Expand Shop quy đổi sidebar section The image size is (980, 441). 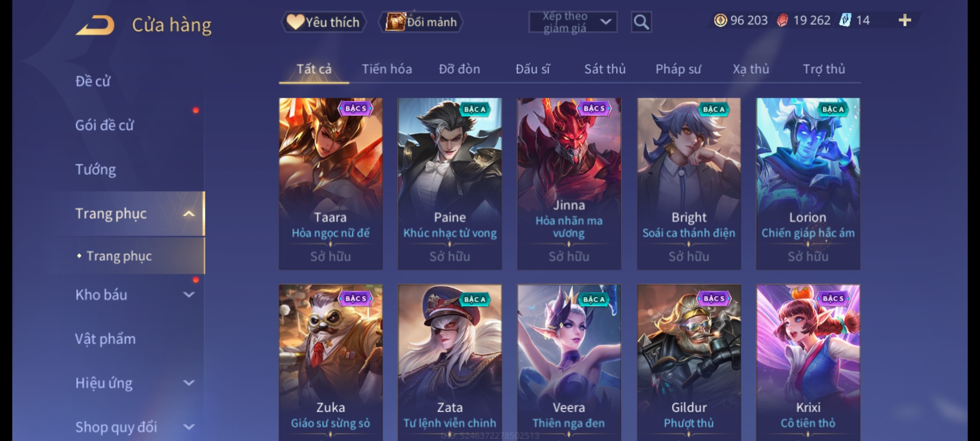tap(189, 427)
